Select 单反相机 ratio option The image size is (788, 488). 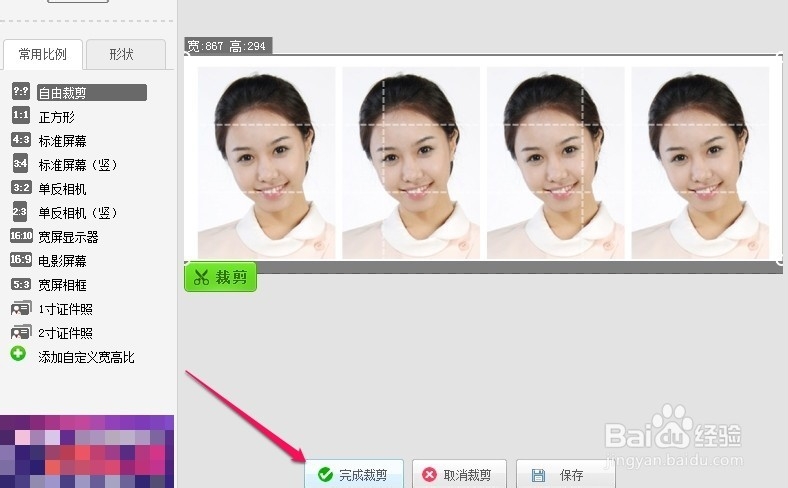pyautogui.click(x=62, y=189)
